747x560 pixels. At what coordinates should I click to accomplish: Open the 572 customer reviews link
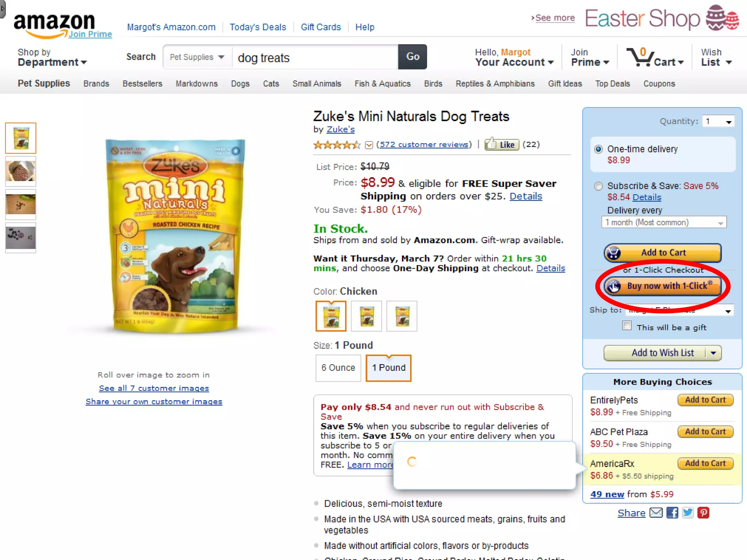point(424,144)
